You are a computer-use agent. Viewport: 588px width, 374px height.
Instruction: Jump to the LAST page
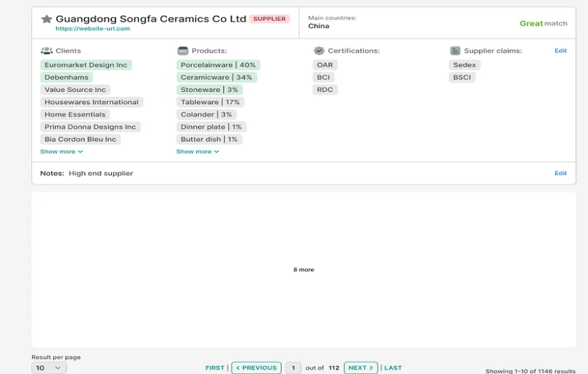coord(393,368)
